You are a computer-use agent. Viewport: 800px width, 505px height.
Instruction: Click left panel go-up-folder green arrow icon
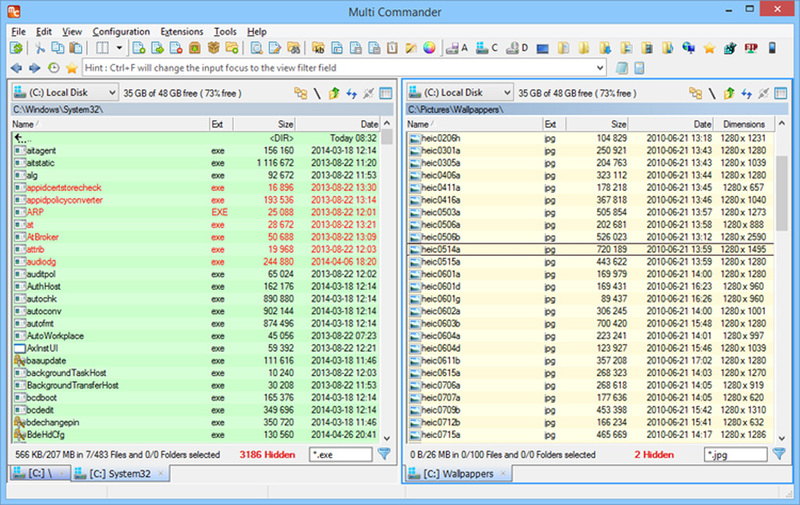point(334,93)
